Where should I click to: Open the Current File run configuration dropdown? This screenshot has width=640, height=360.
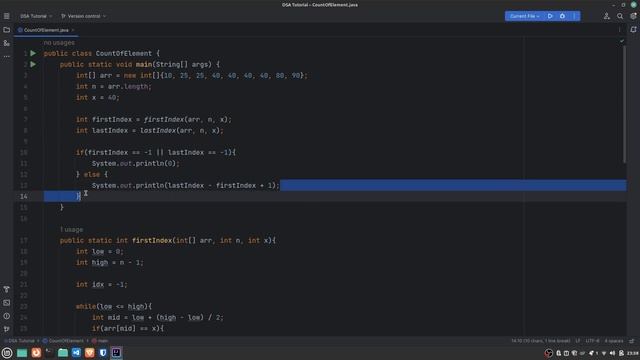(x=524, y=16)
